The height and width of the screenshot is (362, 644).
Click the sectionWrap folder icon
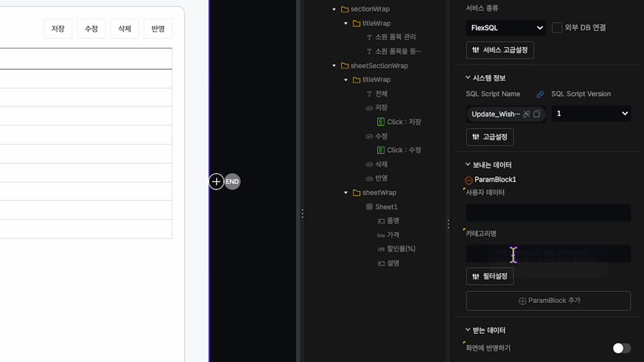point(345,9)
